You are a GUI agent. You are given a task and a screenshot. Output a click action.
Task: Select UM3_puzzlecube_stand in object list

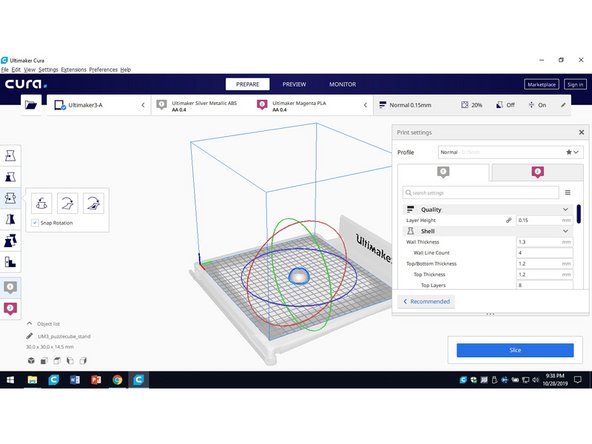[64, 336]
